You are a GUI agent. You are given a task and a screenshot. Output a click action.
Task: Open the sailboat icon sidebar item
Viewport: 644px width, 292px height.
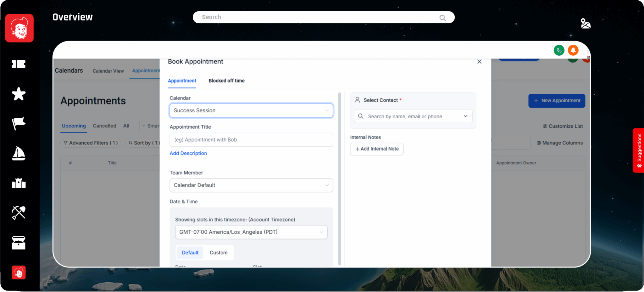(x=19, y=153)
